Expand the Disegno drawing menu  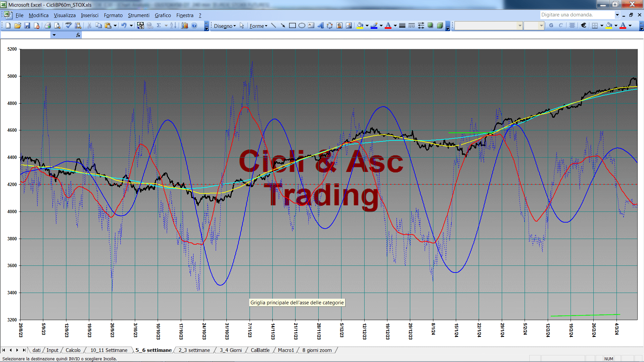(225, 26)
